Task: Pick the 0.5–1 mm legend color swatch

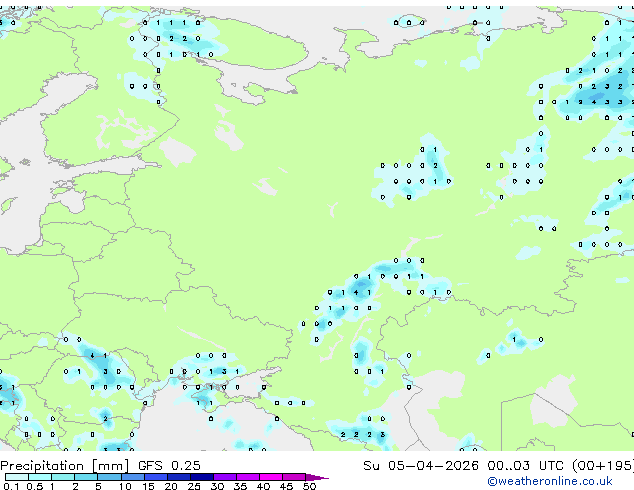Action: coord(40,477)
